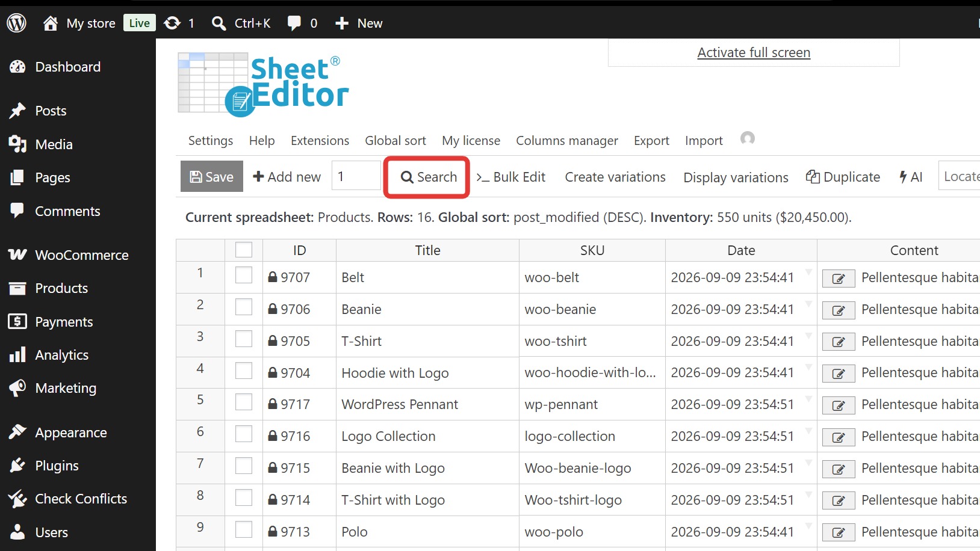Image resolution: width=980 pixels, height=551 pixels.
Task: Check the Beanie row checkbox
Action: [x=244, y=307]
